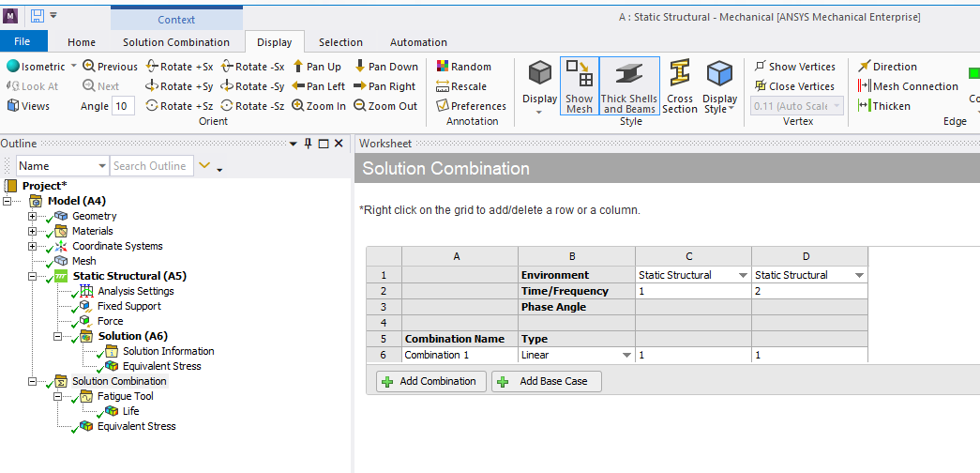Click the Add Base Case button
980x473 pixels.
[546, 382]
